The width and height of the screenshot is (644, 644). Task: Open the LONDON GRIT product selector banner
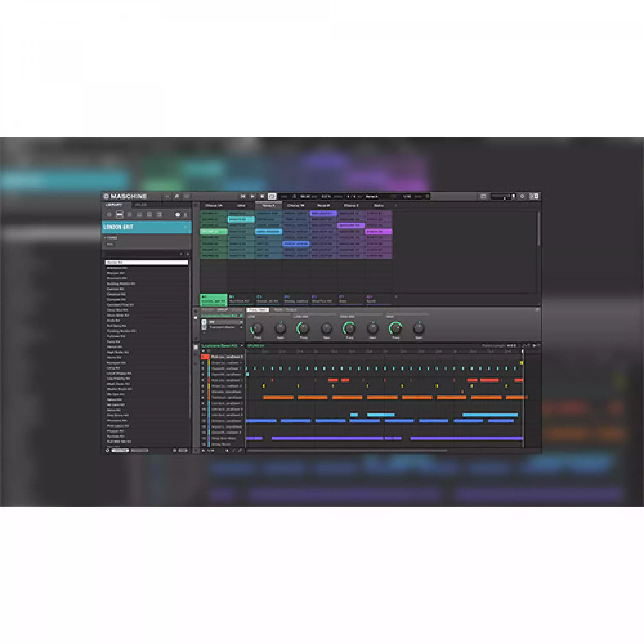pyautogui.click(x=146, y=227)
